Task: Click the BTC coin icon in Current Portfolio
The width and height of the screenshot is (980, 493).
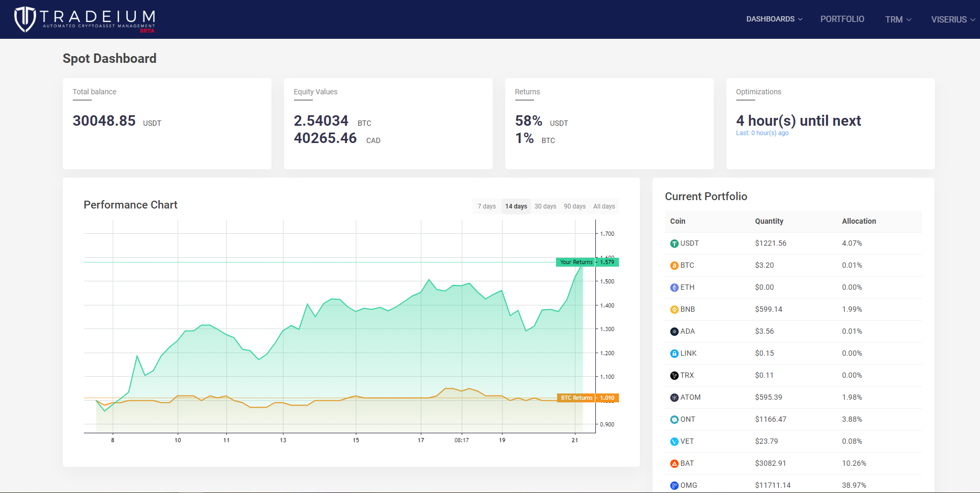Action: pyautogui.click(x=674, y=265)
